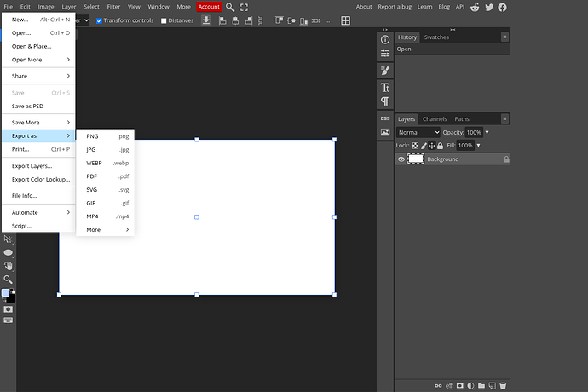The width and height of the screenshot is (588, 392).
Task: Create a new folder in Layers panel
Action: pos(481,386)
